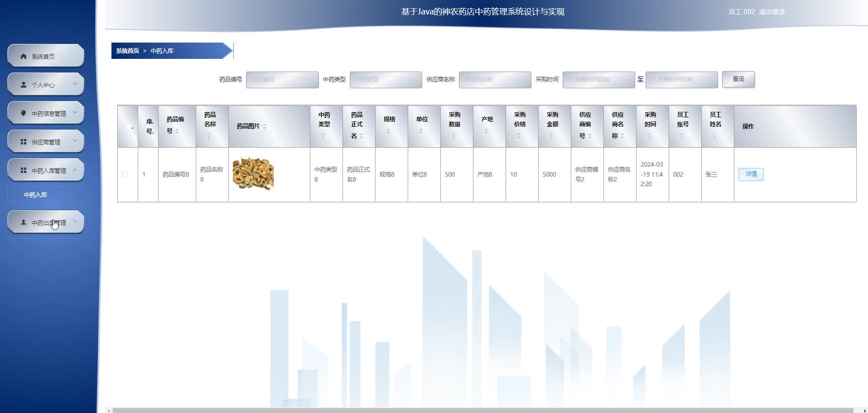This screenshot has width=868, height=413.
Task: Click the scrollbar's left arrow
Action: click(109, 411)
